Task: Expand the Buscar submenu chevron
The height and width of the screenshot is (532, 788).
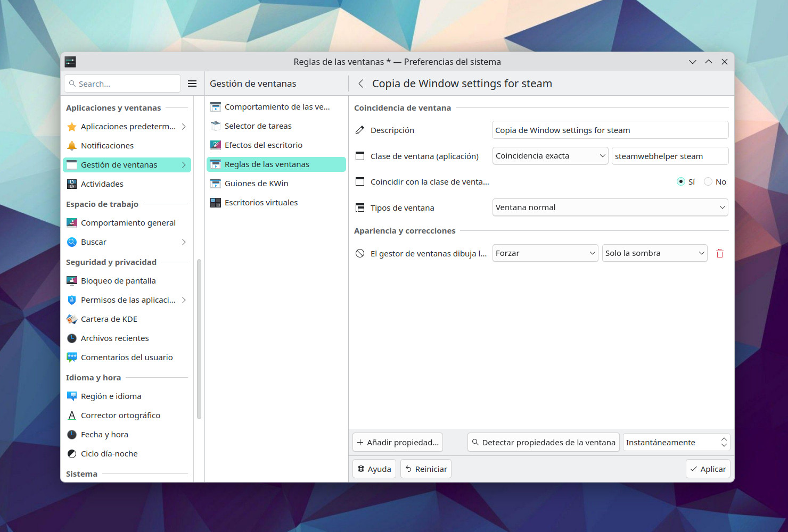Action: click(184, 242)
